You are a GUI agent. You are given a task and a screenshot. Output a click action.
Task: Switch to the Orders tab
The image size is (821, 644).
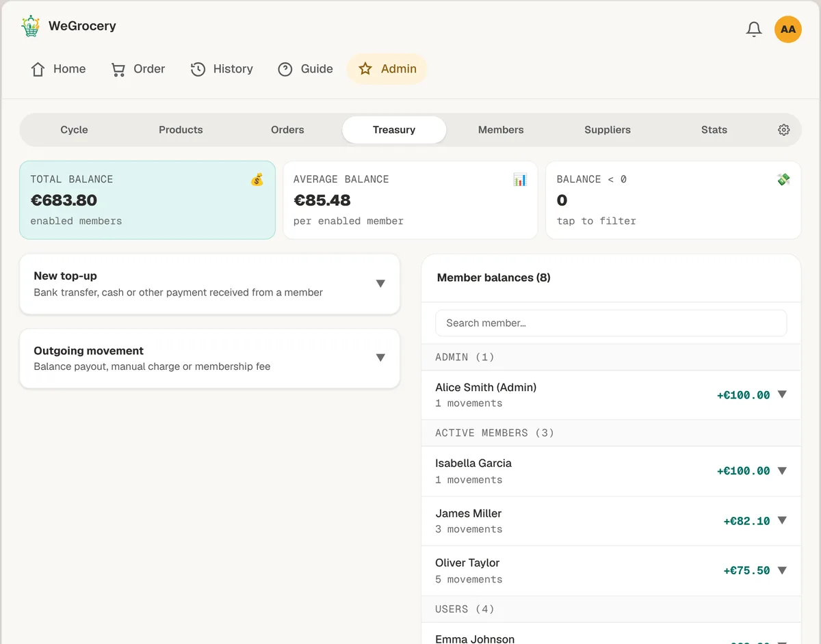pos(287,130)
